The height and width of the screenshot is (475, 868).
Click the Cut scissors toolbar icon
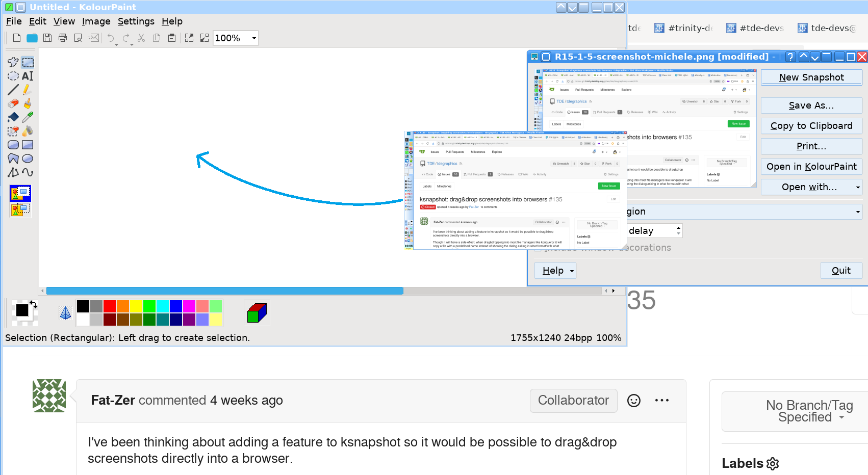coord(141,38)
